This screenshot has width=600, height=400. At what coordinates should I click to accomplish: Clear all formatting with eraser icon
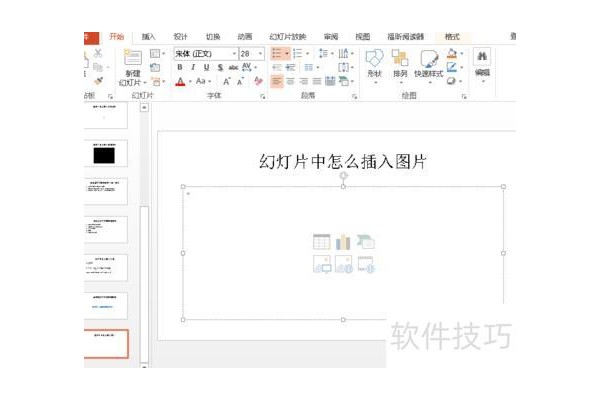coord(258,81)
